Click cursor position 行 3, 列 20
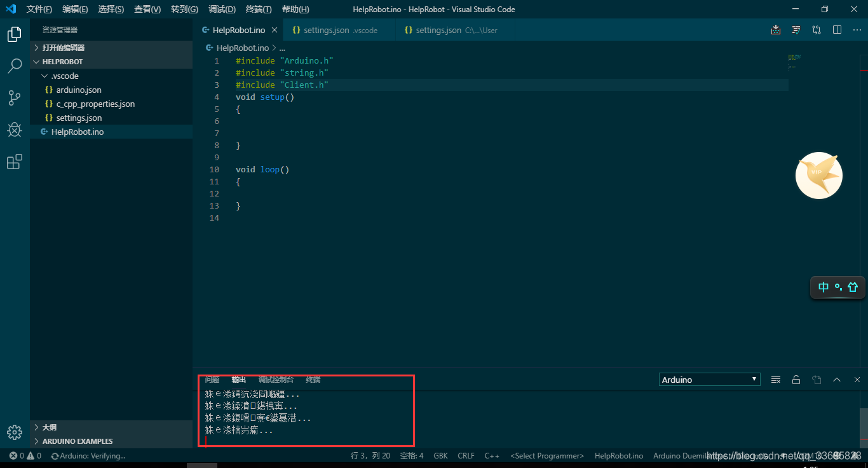Image resolution: width=868 pixels, height=468 pixels. tap(370, 455)
